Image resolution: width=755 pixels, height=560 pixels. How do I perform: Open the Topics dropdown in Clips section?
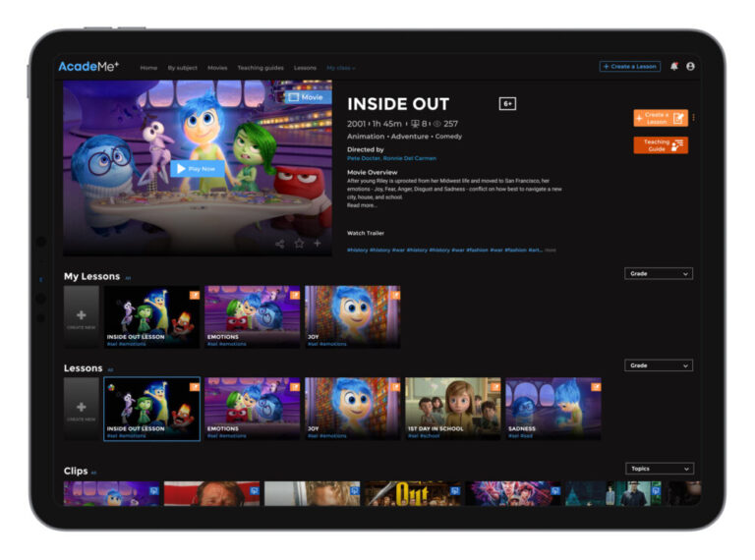point(660,469)
